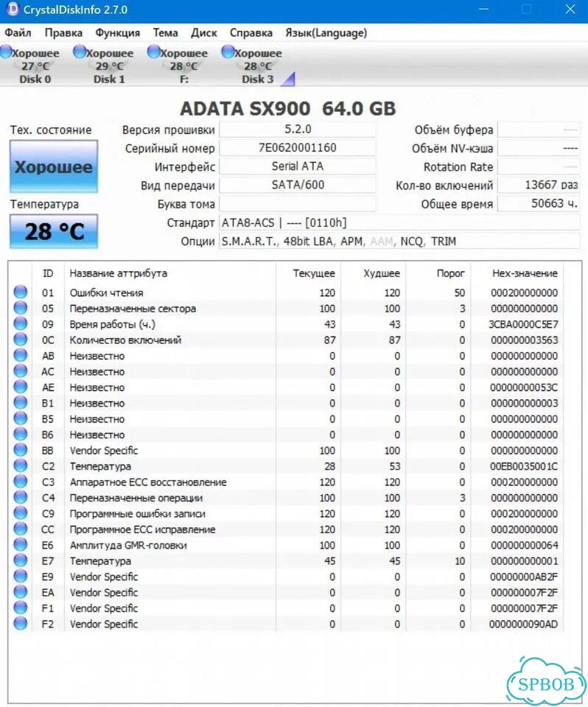
Task: Open the Тема menu
Action: [165, 33]
